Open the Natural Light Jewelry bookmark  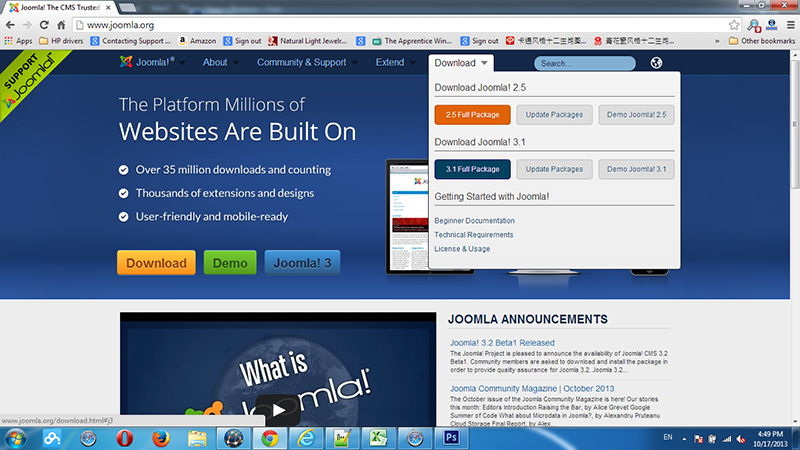tap(308, 41)
